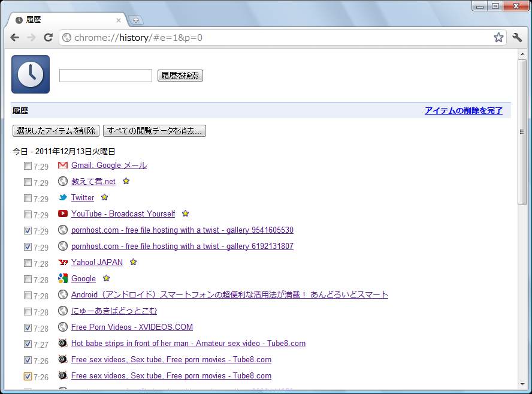Open the 教えて君.net link
This screenshot has height=394, width=532.
tap(93, 181)
